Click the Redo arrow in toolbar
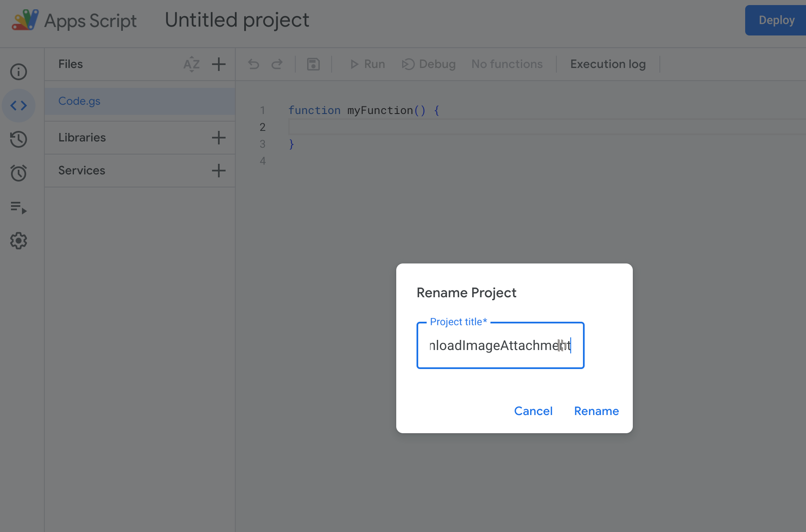 click(x=277, y=64)
